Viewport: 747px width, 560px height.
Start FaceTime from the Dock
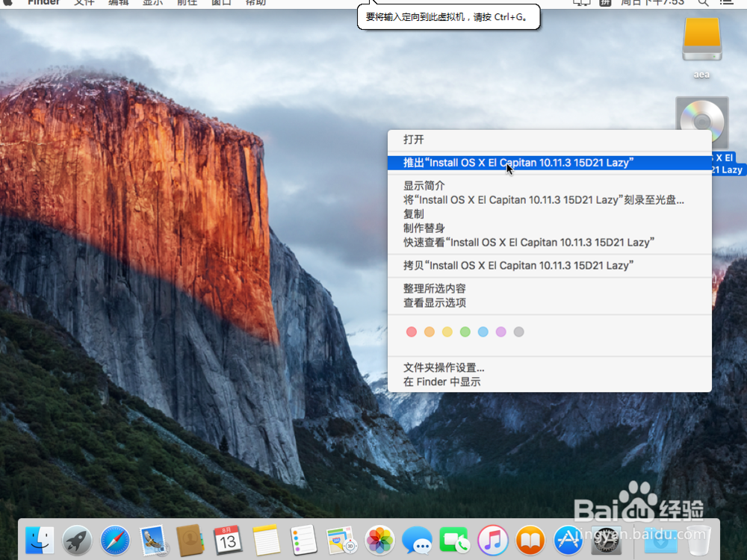454,540
